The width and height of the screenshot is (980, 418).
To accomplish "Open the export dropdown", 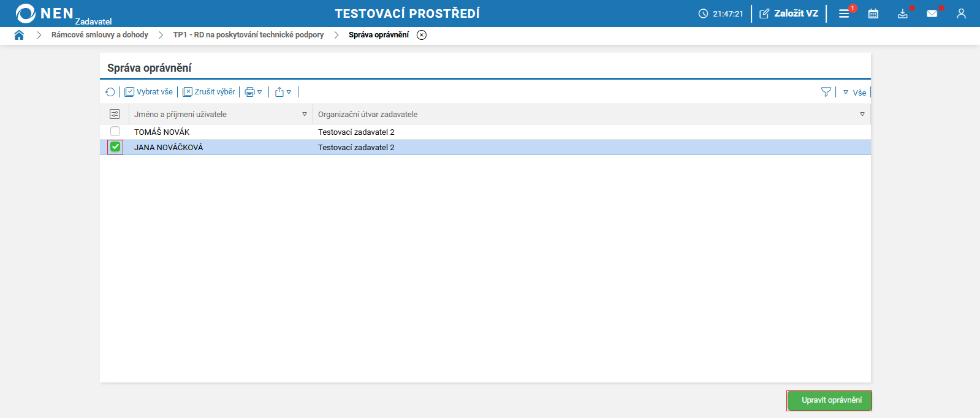I will (x=283, y=92).
